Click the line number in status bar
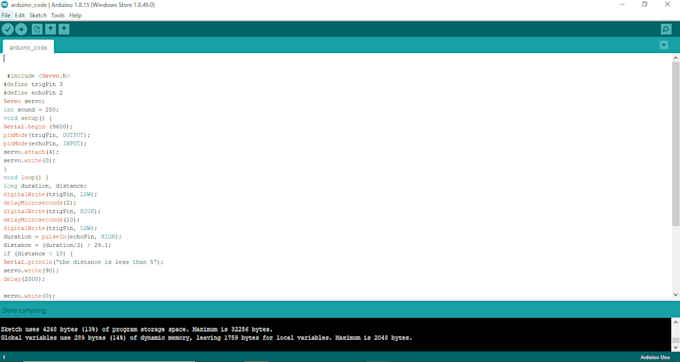This screenshot has width=680, height=362. [x=4, y=357]
